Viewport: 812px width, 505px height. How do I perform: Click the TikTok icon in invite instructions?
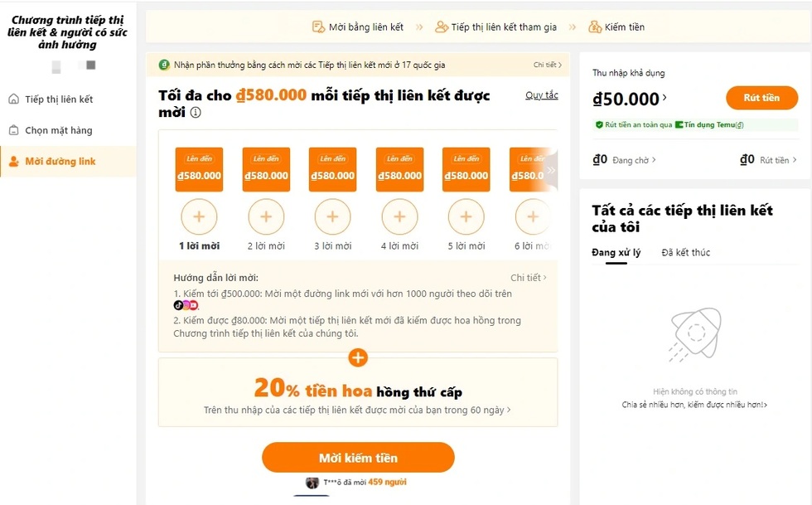tap(178, 304)
